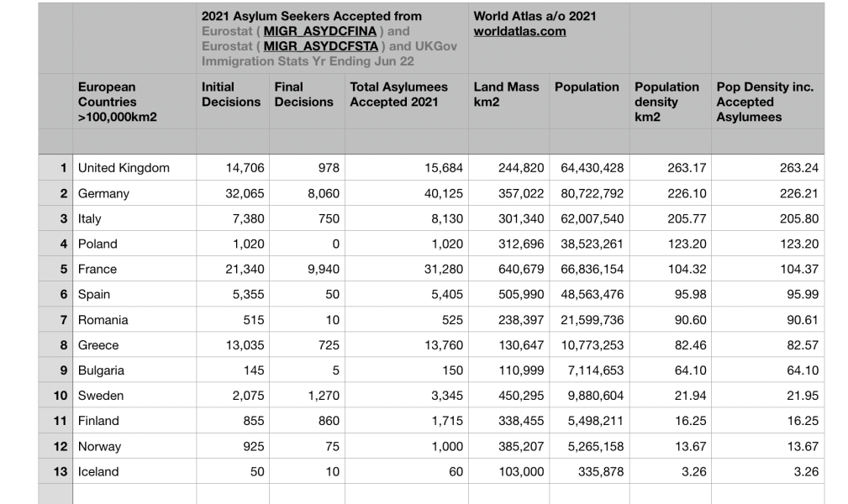Select the 'European Countries >100,000km2' header cell
The width and height of the screenshot is (848, 504).
(x=134, y=102)
